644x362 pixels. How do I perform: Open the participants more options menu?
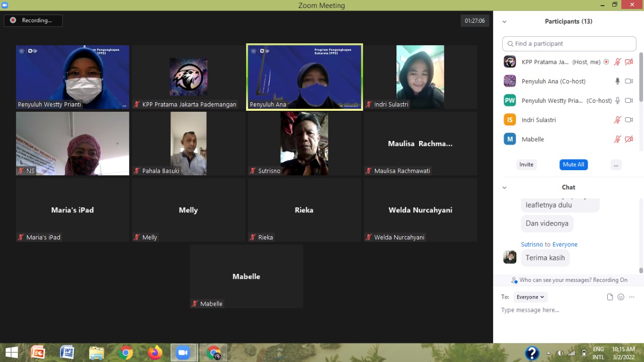(616, 165)
